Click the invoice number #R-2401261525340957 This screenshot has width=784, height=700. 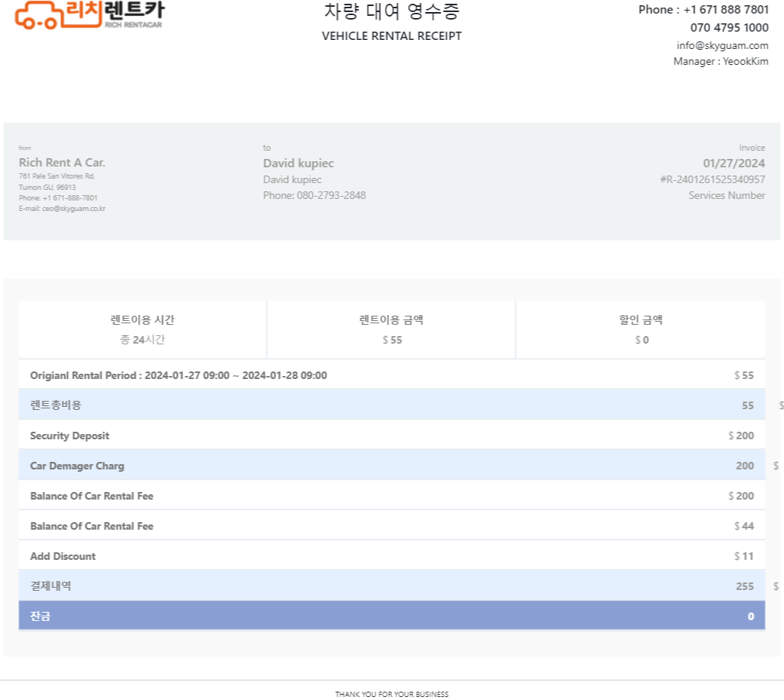[x=712, y=179]
